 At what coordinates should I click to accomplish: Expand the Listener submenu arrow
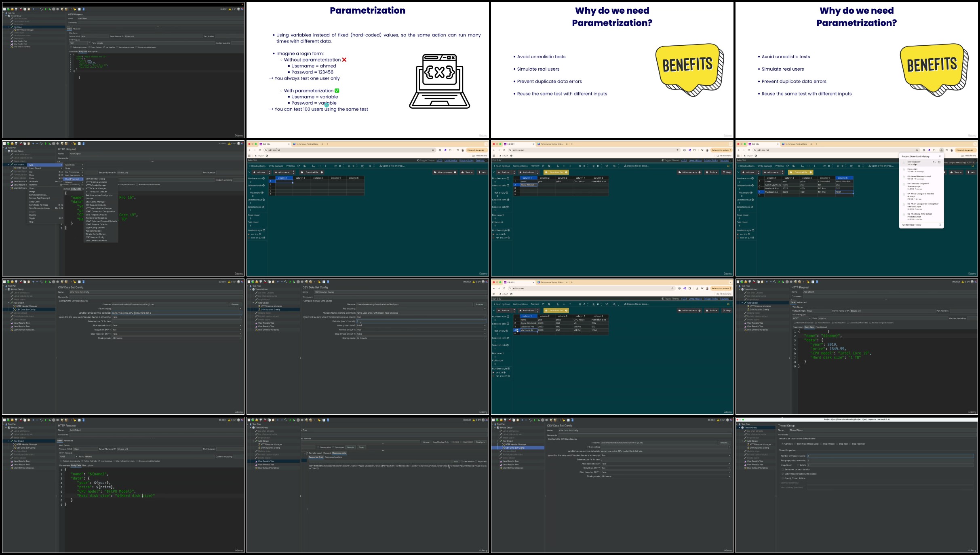82,182
